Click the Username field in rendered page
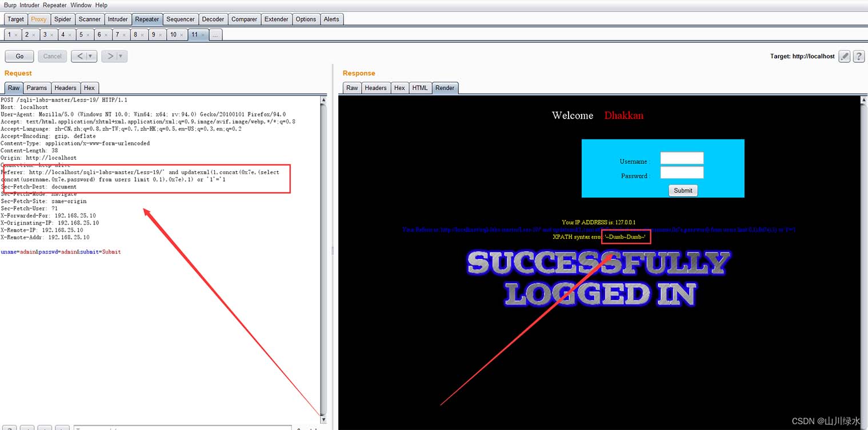 (x=682, y=158)
